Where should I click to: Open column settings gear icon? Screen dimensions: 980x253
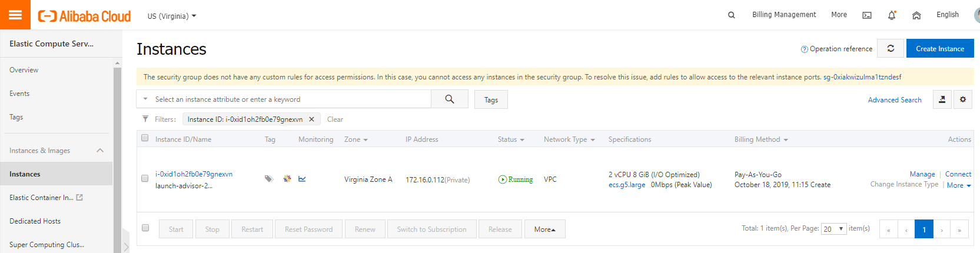(963, 99)
